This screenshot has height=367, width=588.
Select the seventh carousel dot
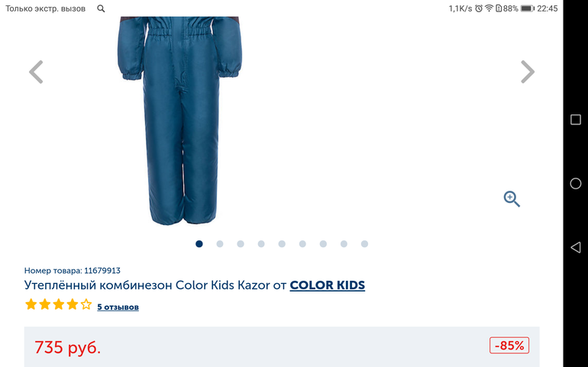323,244
